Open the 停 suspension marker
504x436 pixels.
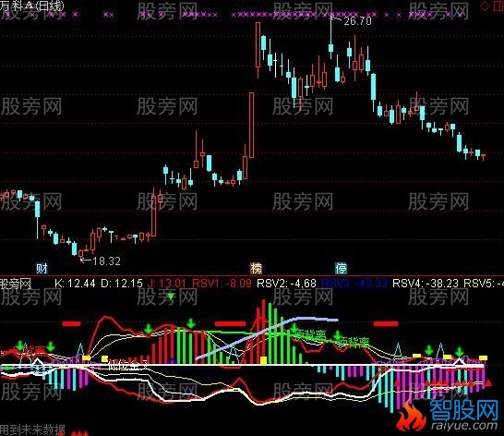[x=341, y=268]
